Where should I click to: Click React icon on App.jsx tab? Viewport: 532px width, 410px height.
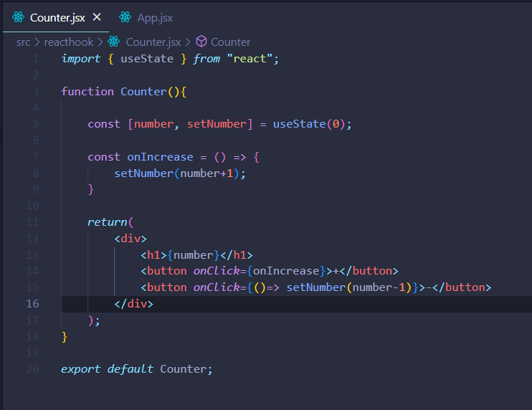125,17
